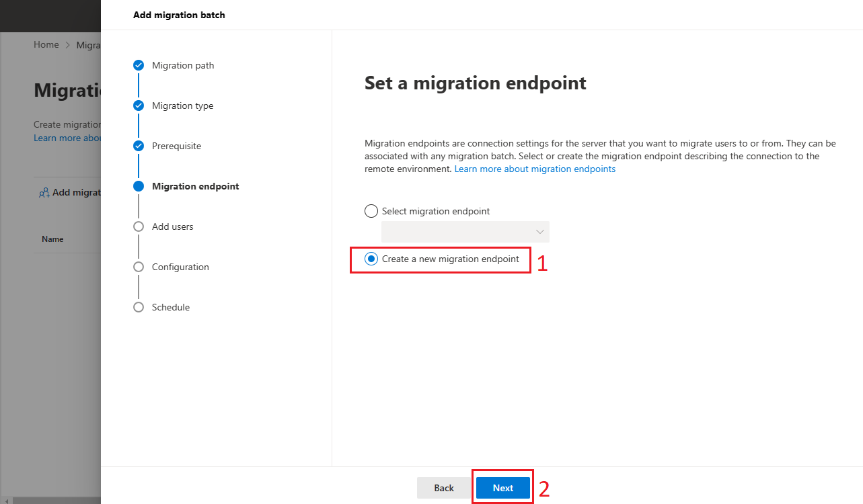Open 'Learn more about migration endpoints' link
Image resolution: width=863 pixels, height=504 pixels.
535,169
